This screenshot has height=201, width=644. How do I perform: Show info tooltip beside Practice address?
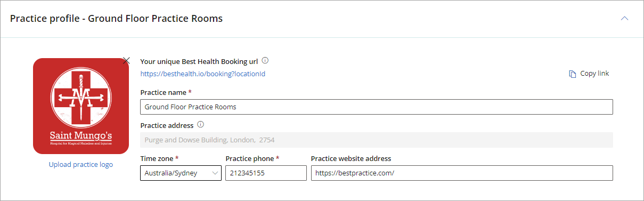pos(201,125)
